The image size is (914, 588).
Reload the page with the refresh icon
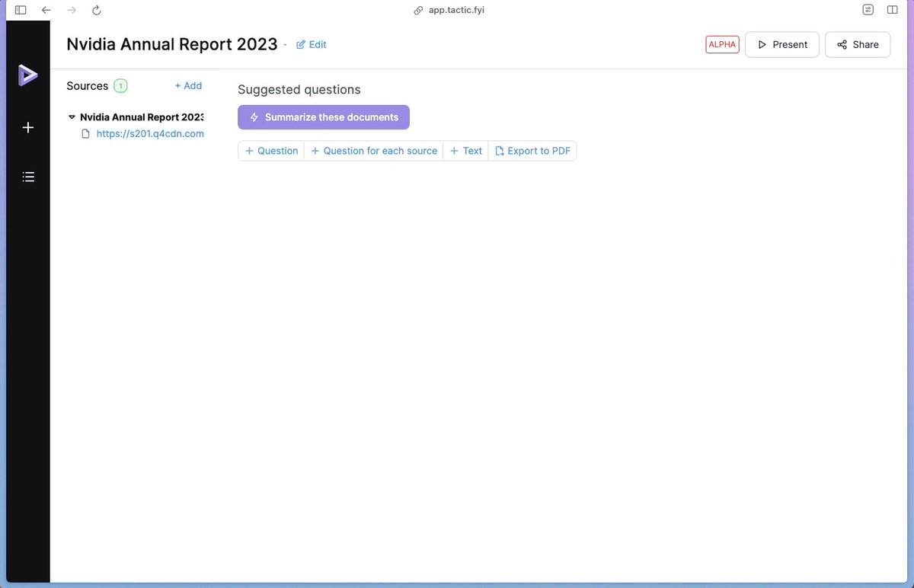[96, 11]
